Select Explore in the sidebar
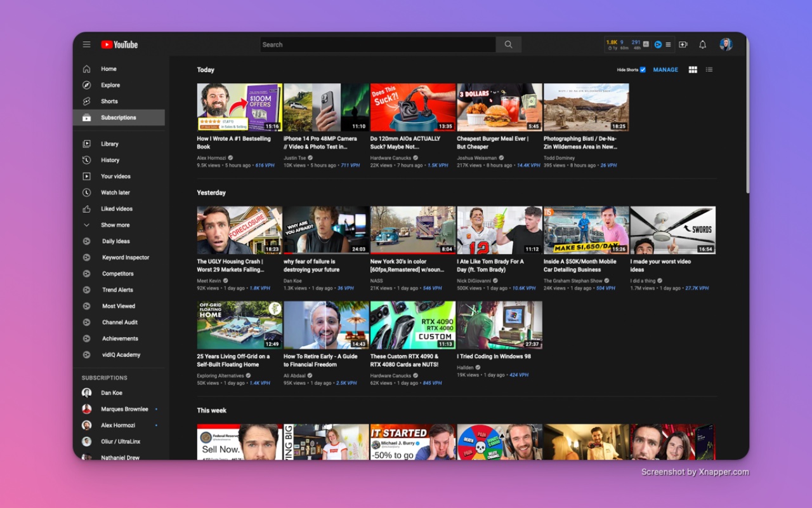The image size is (812, 508). tap(110, 84)
